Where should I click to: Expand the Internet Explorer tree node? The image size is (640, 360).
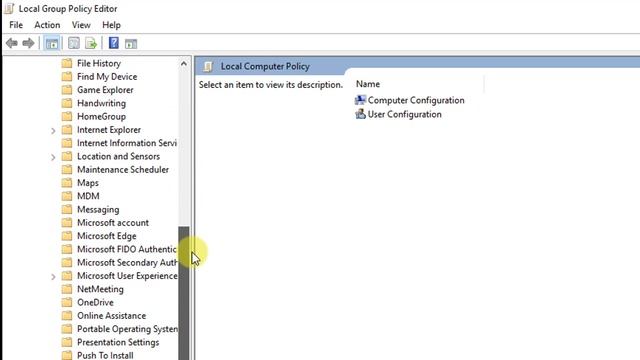click(53, 131)
